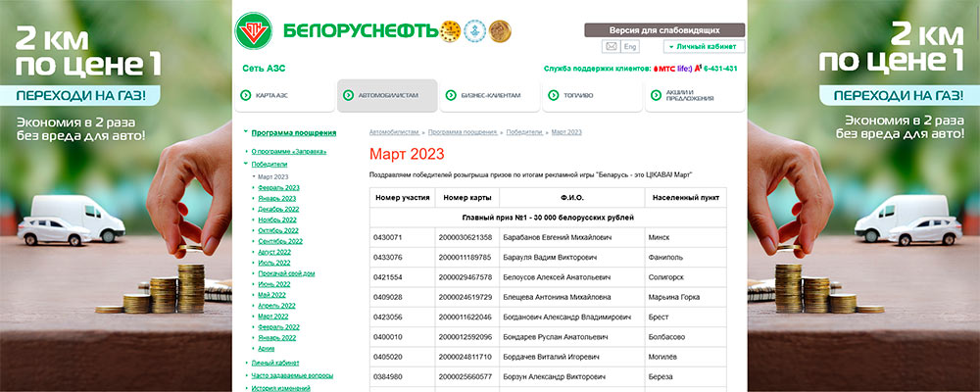This screenshot has height=392, width=980.
Task: Open the blue circular award emblem
Action: 474,30
